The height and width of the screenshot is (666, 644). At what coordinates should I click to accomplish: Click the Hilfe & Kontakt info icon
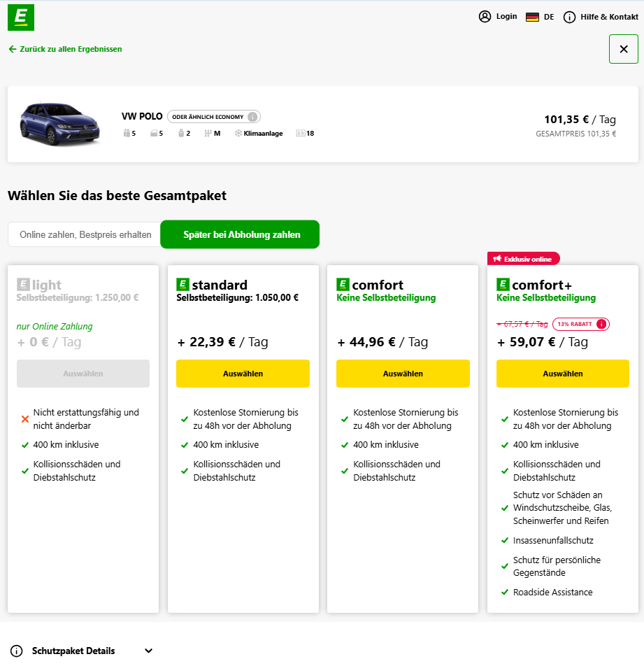(x=569, y=17)
